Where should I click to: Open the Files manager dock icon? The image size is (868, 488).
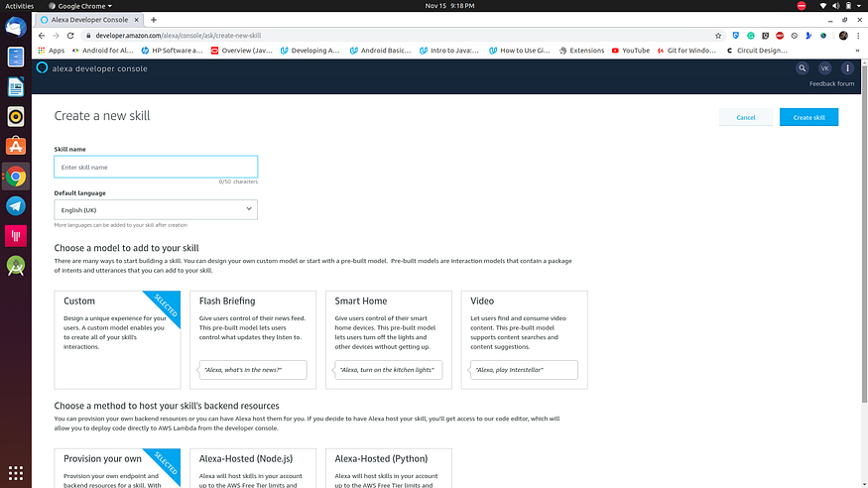point(16,57)
